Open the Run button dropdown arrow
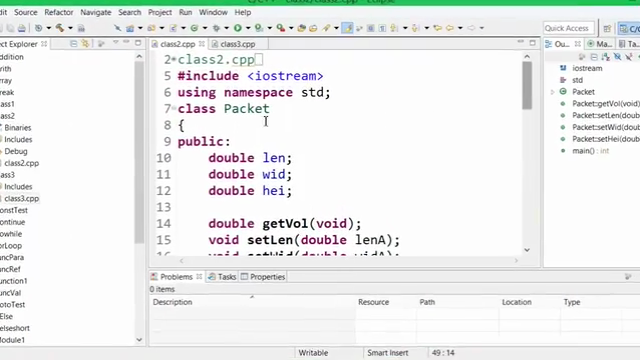 click(248, 28)
